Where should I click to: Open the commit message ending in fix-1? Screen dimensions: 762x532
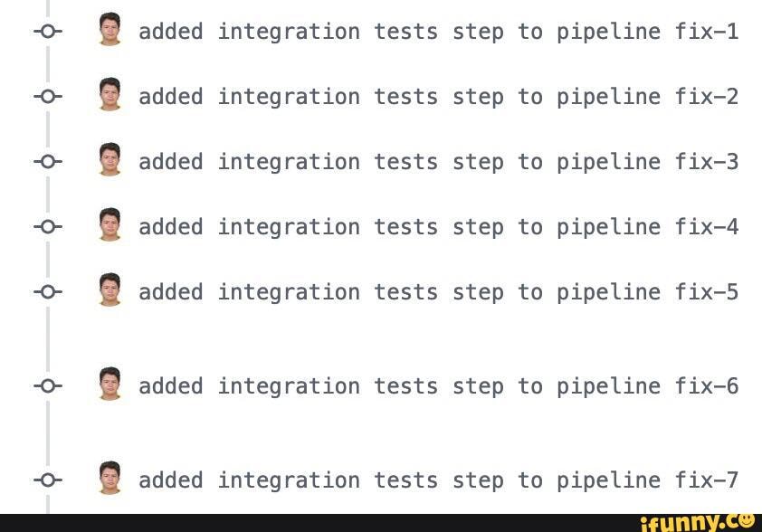point(438,31)
